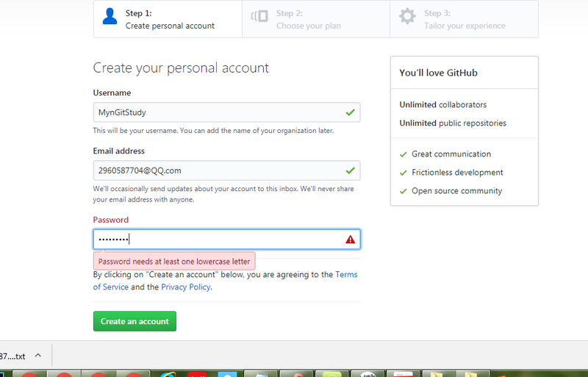Click checkmark icon beside Open source community
The height and width of the screenshot is (377, 588).
[403, 191]
